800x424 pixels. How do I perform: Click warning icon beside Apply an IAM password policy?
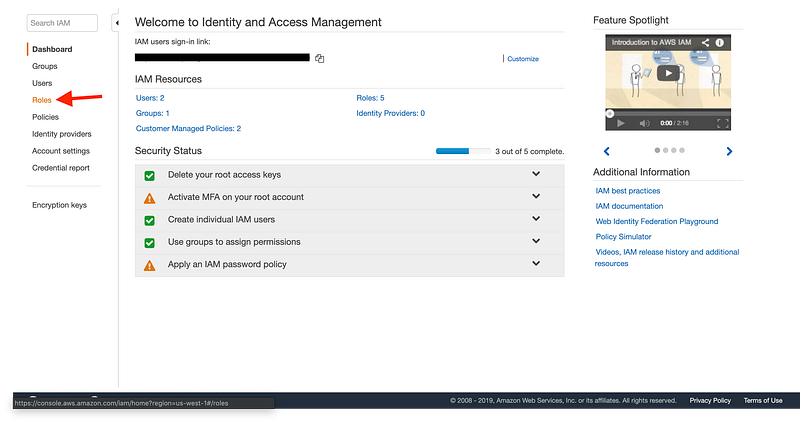(149, 265)
